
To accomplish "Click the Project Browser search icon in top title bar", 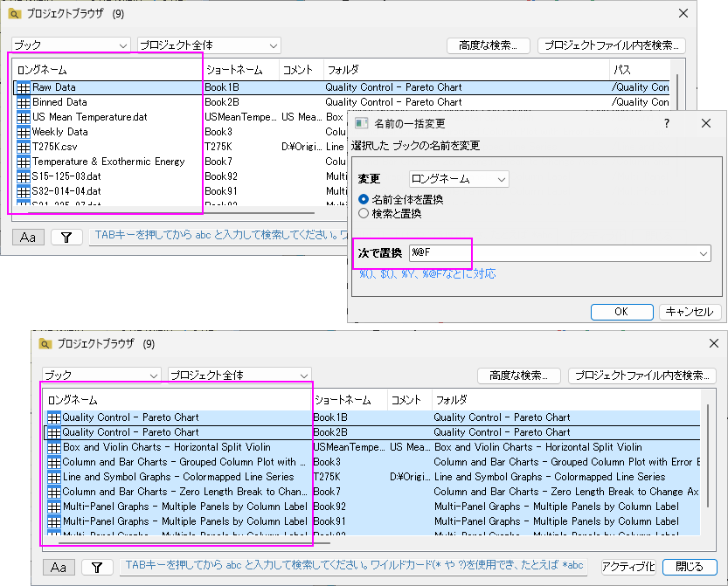I will (14, 14).
